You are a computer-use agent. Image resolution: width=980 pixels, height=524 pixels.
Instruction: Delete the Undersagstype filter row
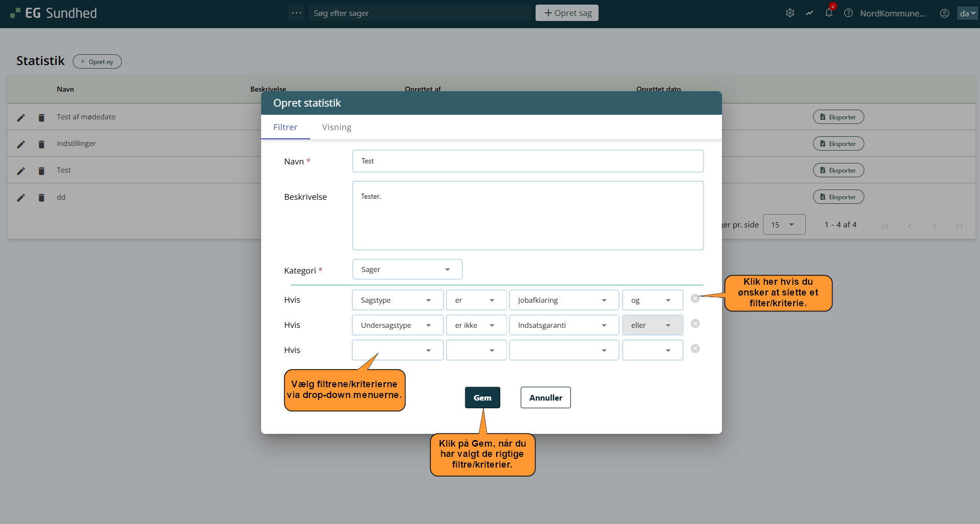pos(695,324)
